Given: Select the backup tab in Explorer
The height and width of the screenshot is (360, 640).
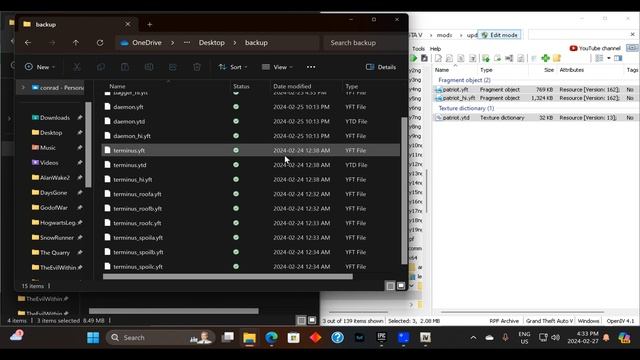Looking at the screenshot, I should (x=76, y=24).
